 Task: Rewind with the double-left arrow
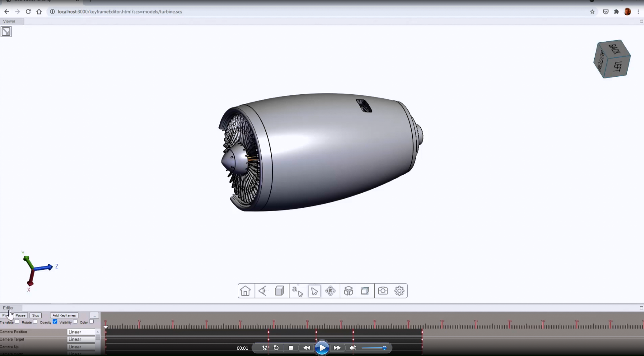[x=307, y=348]
